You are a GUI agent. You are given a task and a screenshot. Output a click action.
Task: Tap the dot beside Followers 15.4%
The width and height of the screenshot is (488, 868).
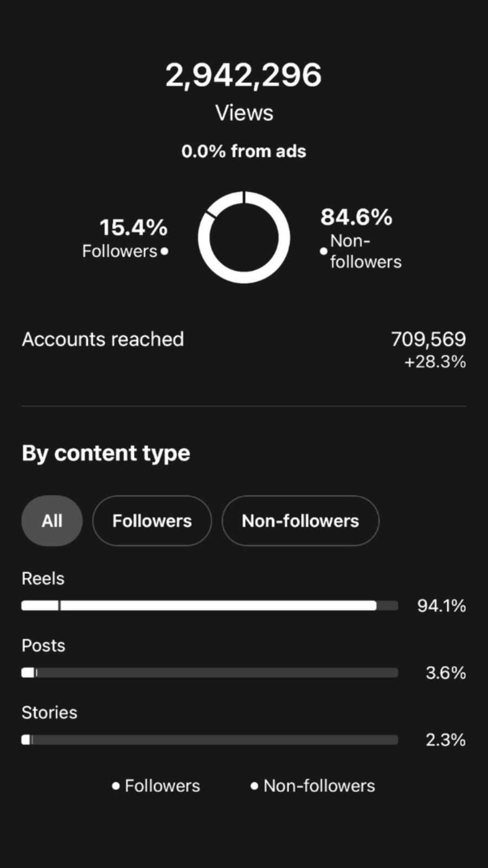pyautogui.click(x=164, y=251)
